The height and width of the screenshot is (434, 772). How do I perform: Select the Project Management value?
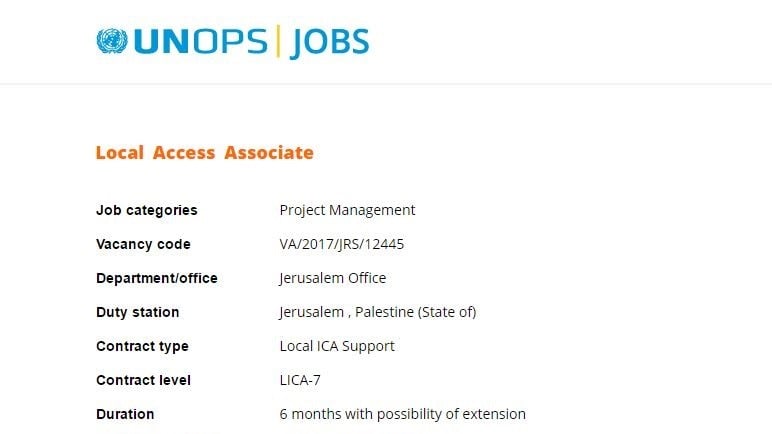pos(348,210)
